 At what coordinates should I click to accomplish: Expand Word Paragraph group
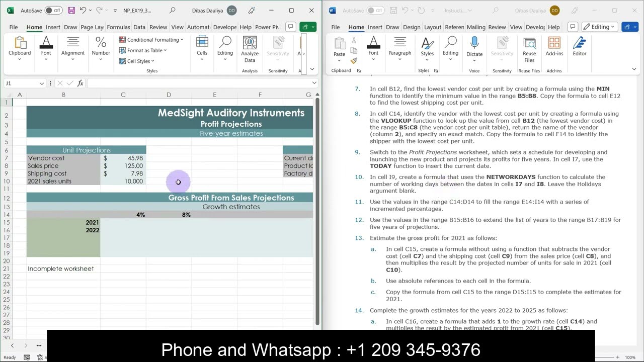(400, 48)
